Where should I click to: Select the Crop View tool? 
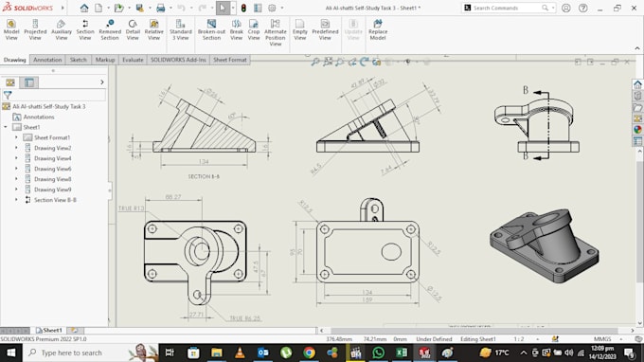click(254, 30)
